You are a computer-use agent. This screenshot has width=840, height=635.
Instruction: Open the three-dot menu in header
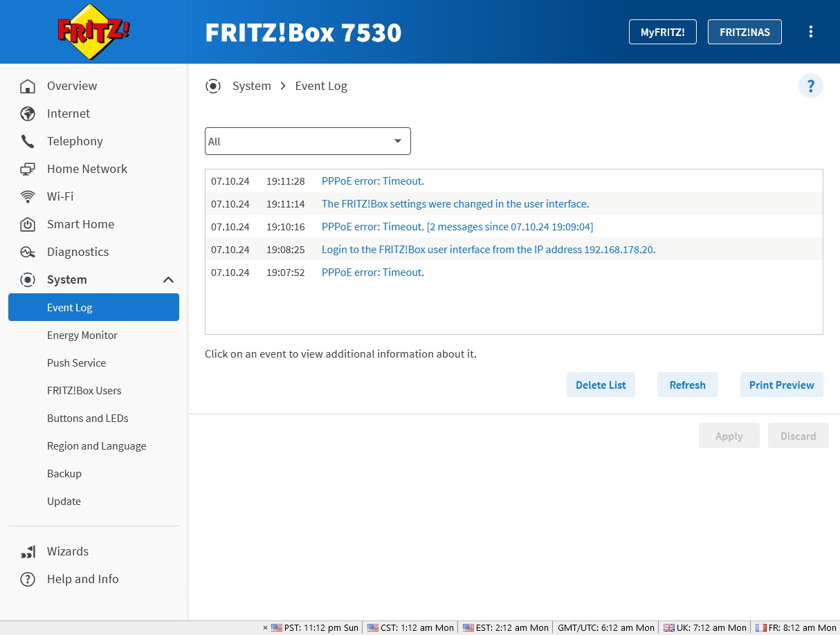point(810,32)
